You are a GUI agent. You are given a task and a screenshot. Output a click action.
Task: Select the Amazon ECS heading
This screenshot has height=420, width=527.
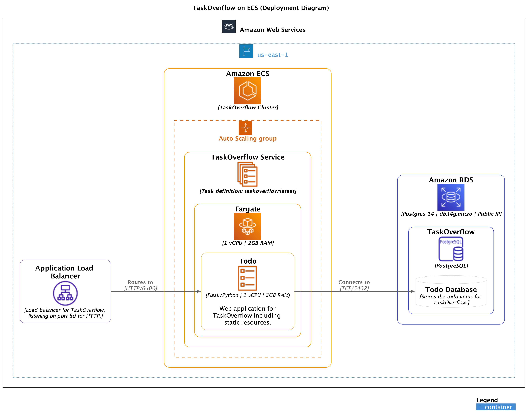[247, 74]
